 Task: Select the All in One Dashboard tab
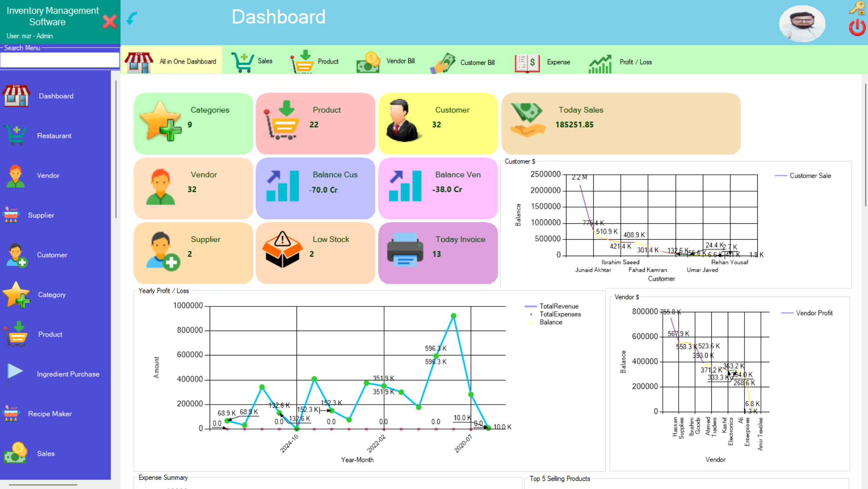tap(172, 62)
